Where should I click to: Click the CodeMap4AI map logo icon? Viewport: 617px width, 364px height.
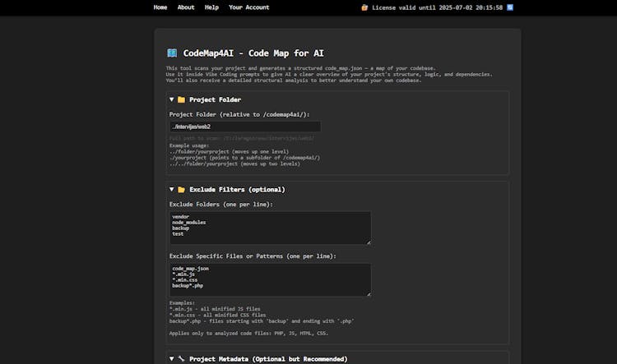click(171, 53)
